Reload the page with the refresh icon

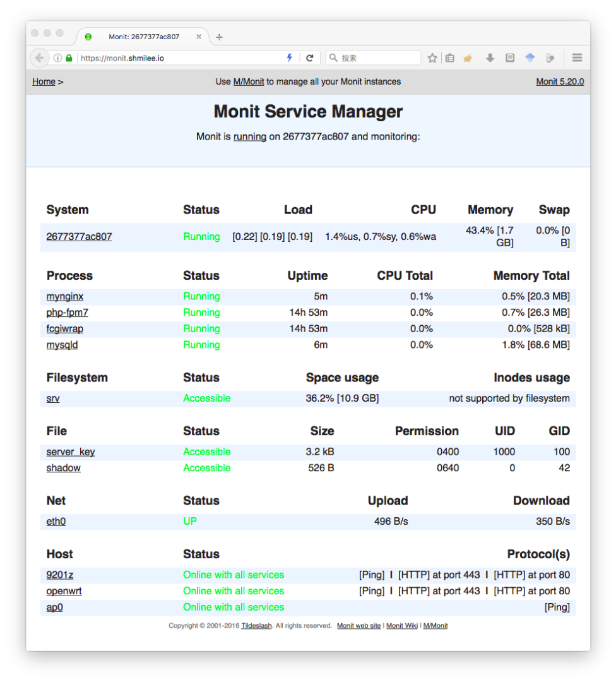309,58
